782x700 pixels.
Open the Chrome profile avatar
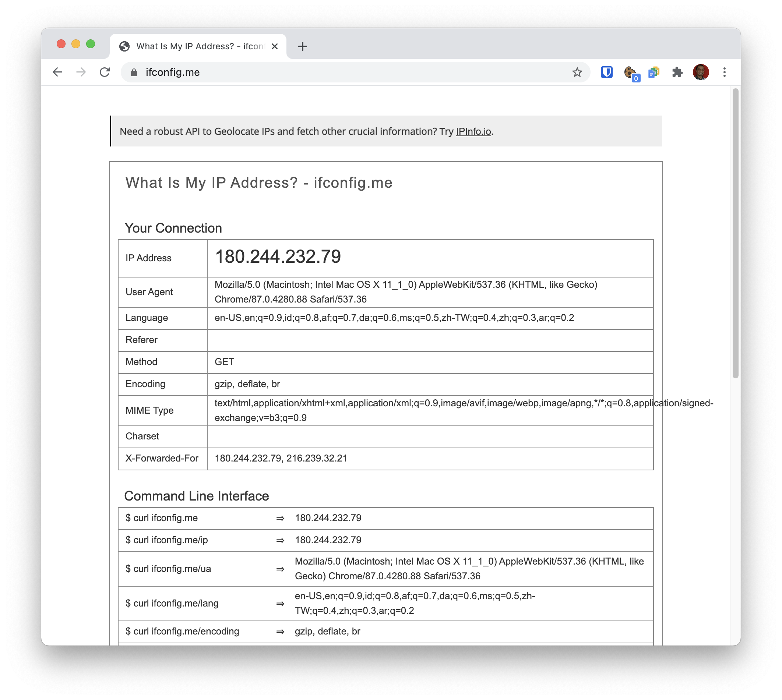pos(700,72)
